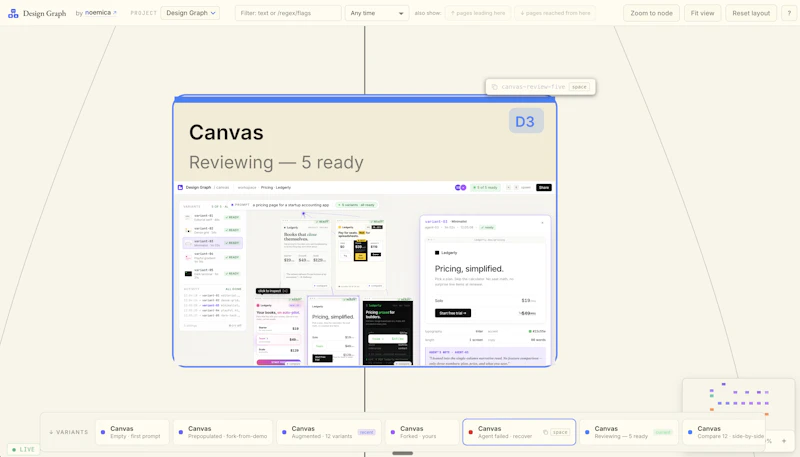Select Canvas Augmented 12 variants tab
Viewport: 800px width, 457px height.
pyautogui.click(x=329, y=432)
